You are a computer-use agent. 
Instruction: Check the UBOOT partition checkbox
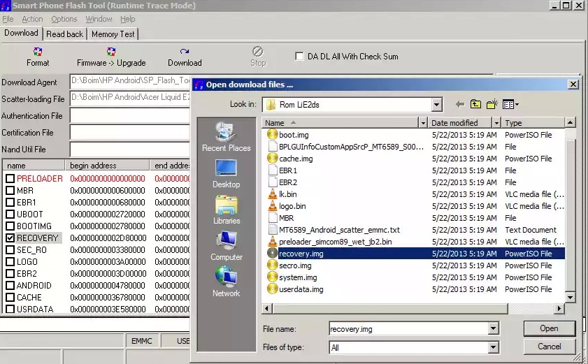pyautogui.click(x=10, y=214)
